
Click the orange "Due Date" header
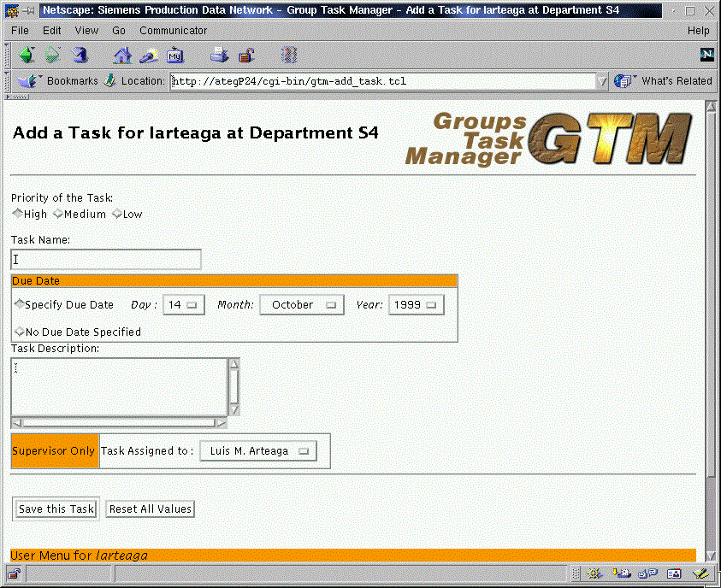pos(234,280)
